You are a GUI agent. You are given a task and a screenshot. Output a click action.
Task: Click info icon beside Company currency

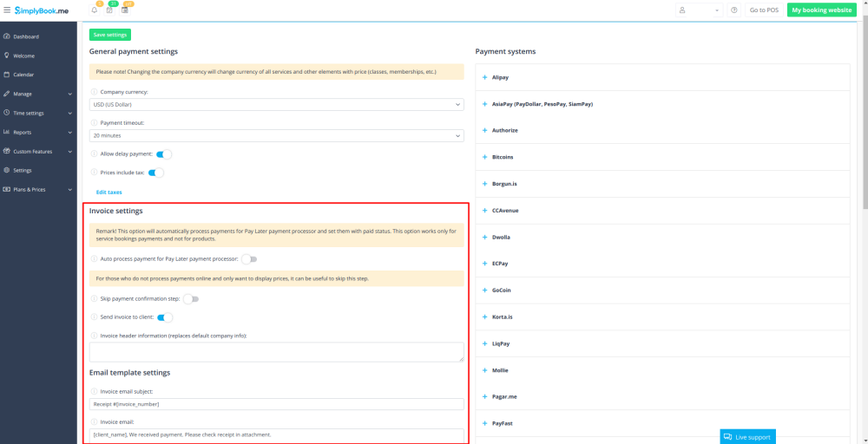[94, 92]
